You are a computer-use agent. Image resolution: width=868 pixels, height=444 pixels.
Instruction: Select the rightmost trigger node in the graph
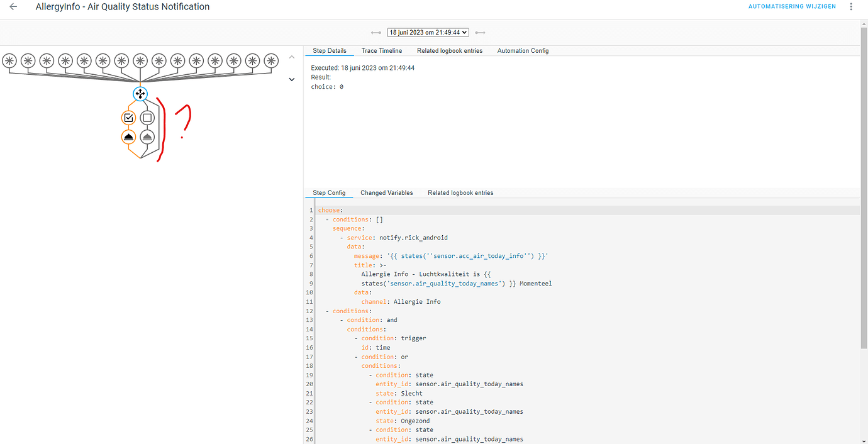(270, 61)
